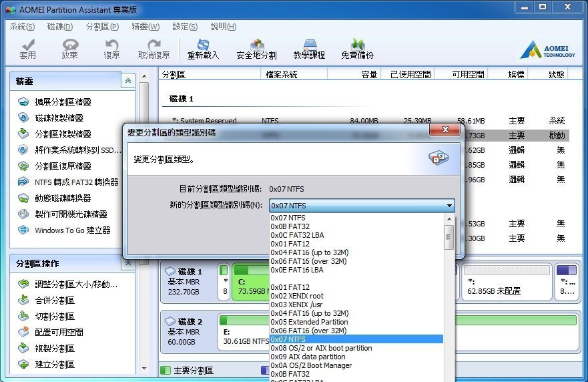Select the 62.85GB unallocated (未配置) block

click(x=506, y=281)
